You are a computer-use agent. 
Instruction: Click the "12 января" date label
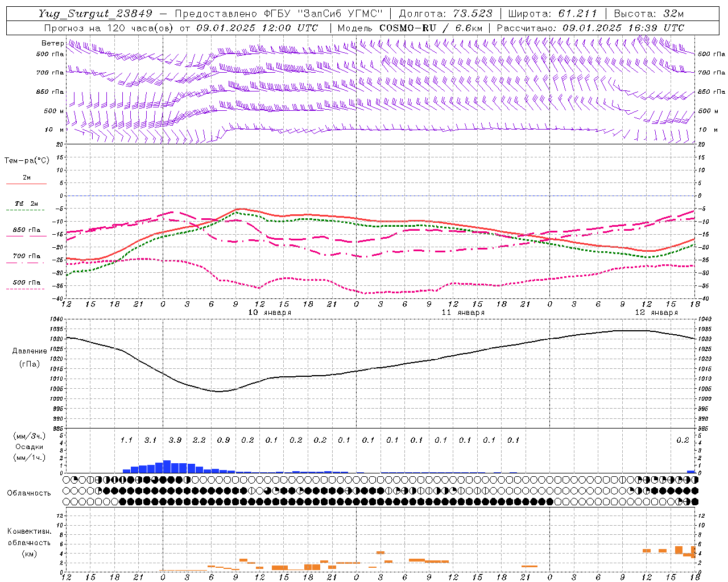656,313
